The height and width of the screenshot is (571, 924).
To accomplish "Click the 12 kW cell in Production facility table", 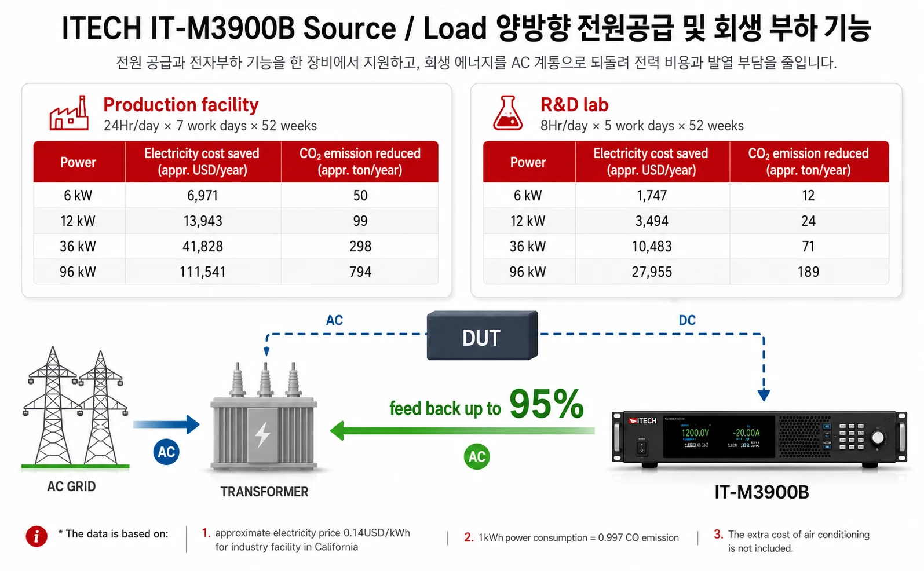I will [78, 221].
